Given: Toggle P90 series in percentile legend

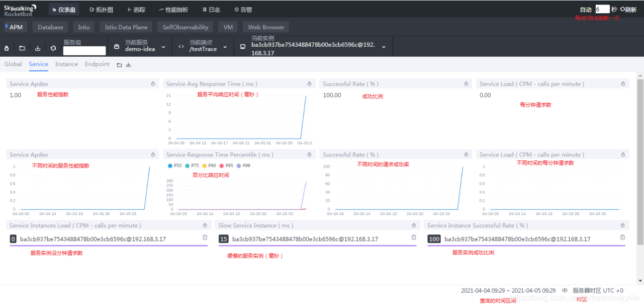Looking at the screenshot, I should (209, 165).
